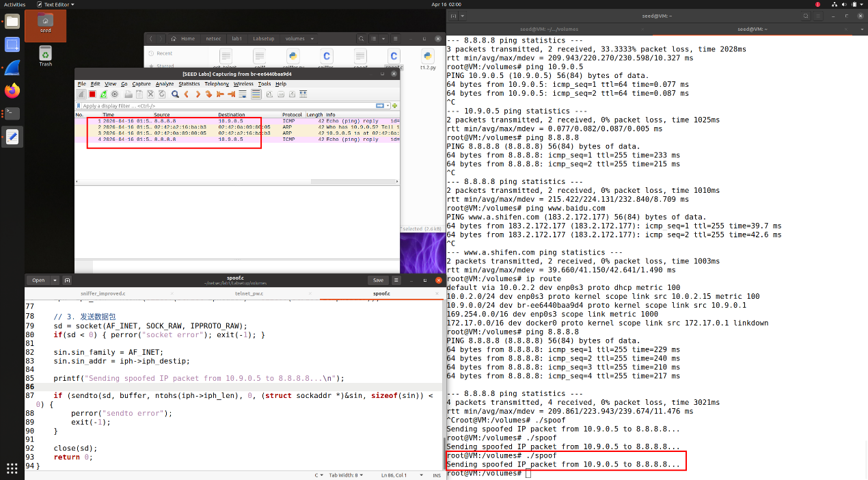Launch Wireshark from the dock
The width and height of the screenshot is (868, 480).
12,68
